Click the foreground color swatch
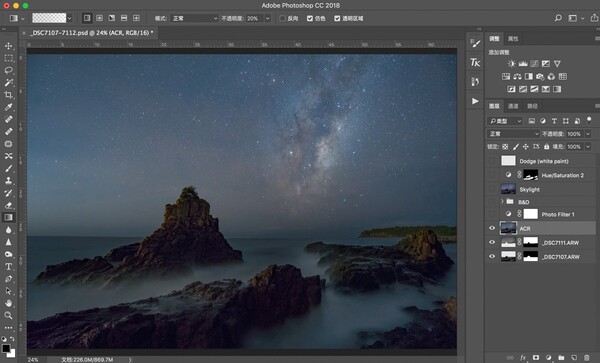The height and width of the screenshot is (363, 600). [x=6, y=348]
